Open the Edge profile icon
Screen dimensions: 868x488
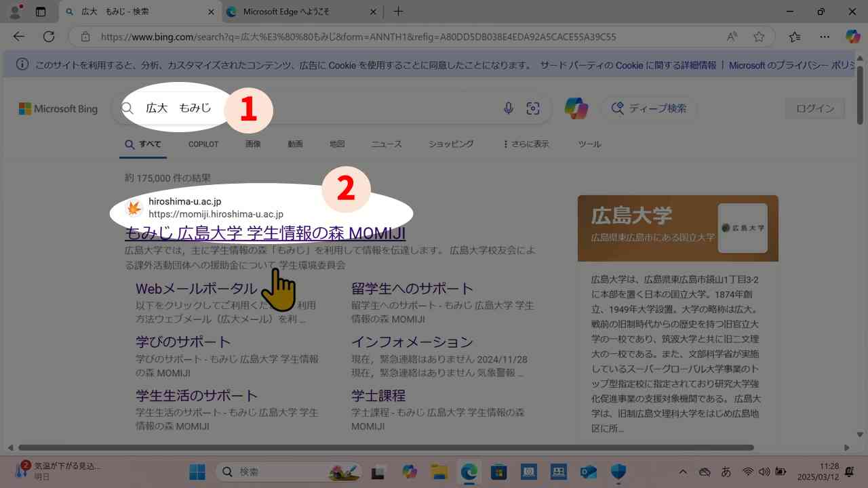[15, 12]
